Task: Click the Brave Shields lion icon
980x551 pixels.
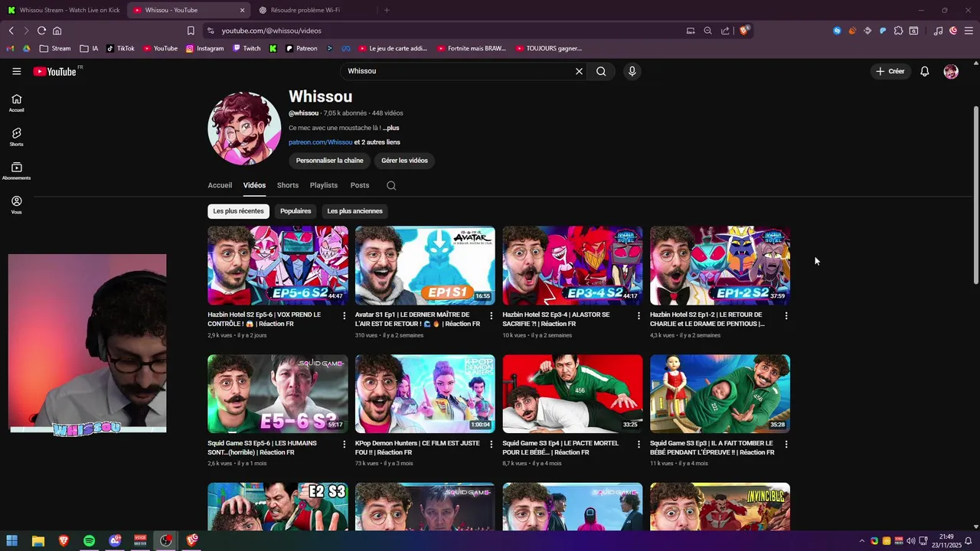Action: coord(743,31)
